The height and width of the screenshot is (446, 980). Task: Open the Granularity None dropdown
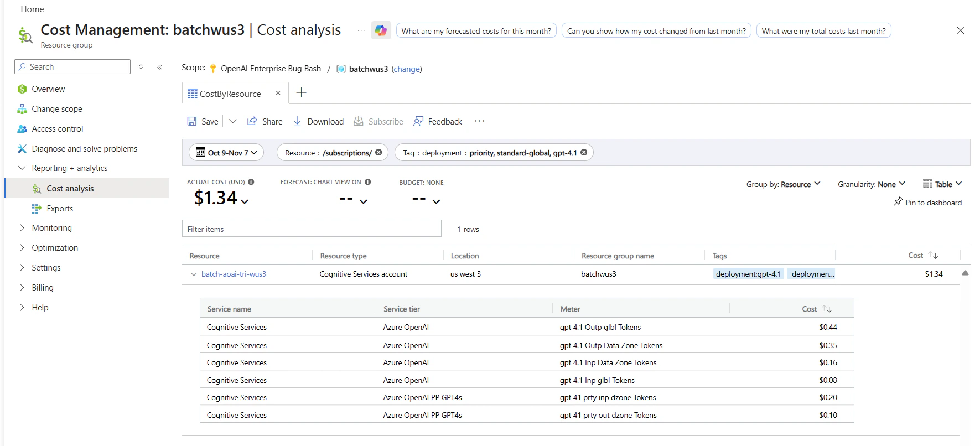pyautogui.click(x=872, y=184)
